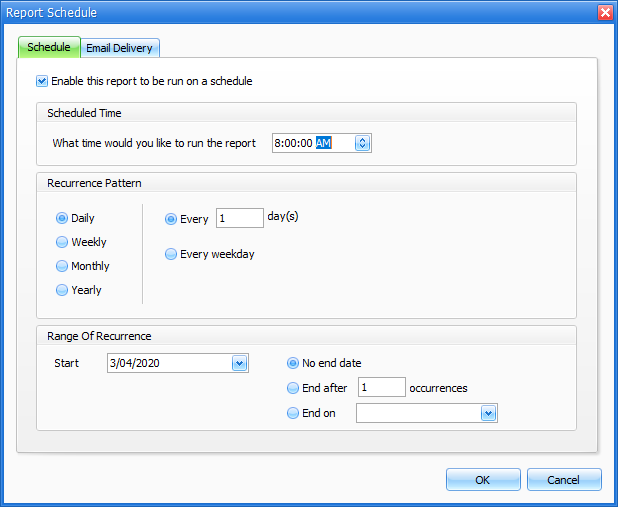Select the Schedule tab
Screen dimensions: 618x507
point(49,48)
